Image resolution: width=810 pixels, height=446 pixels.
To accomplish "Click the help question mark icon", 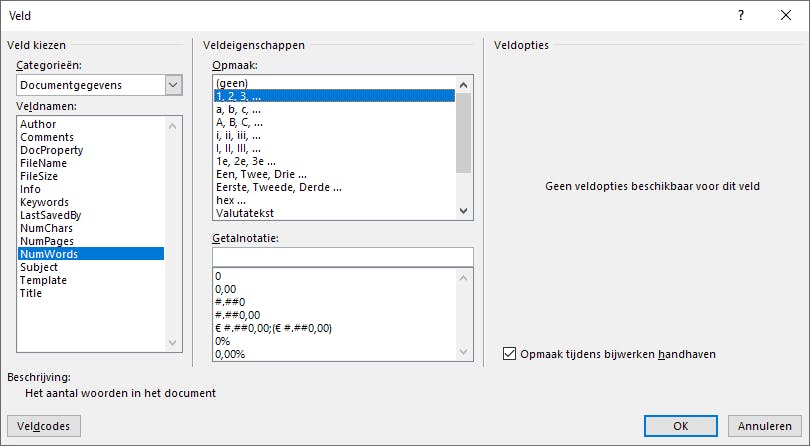I will point(741,15).
